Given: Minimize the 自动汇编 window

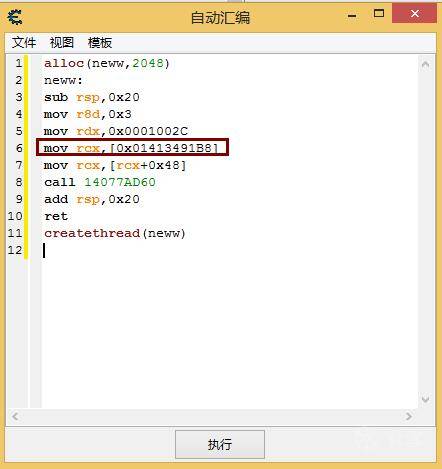Looking at the screenshot, I should tap(352, 15).
